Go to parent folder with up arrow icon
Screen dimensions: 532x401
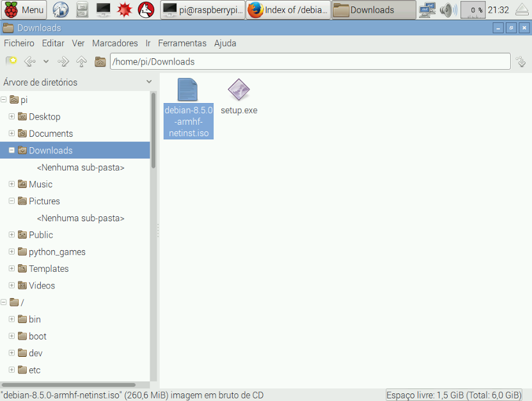coord(81,61)
